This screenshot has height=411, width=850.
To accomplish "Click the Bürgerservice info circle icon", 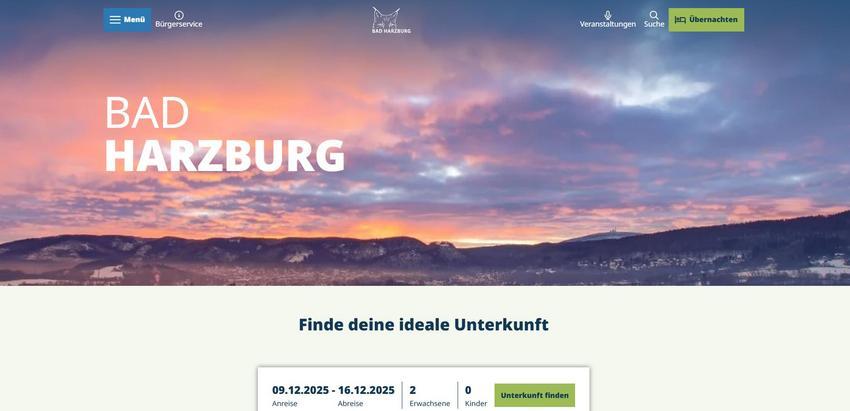I will tap(179, 15).
